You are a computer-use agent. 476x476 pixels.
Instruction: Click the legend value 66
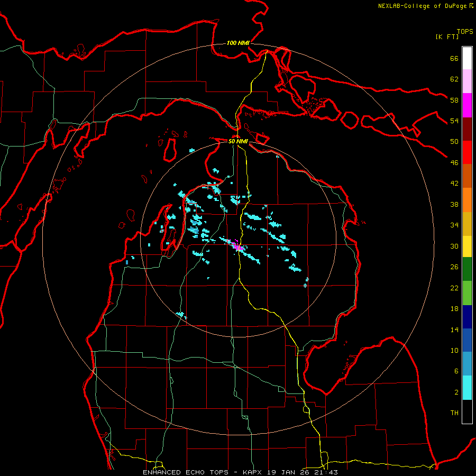click(454, 58)
